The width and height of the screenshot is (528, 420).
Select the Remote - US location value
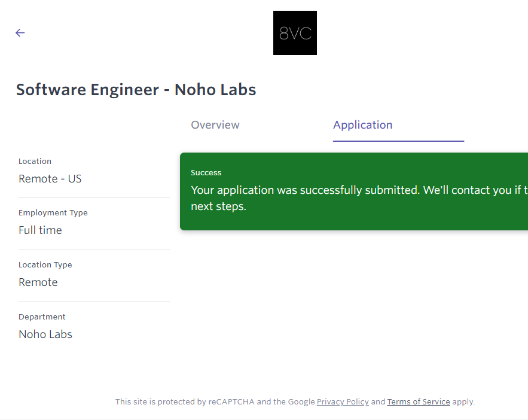tap(50, 179)
